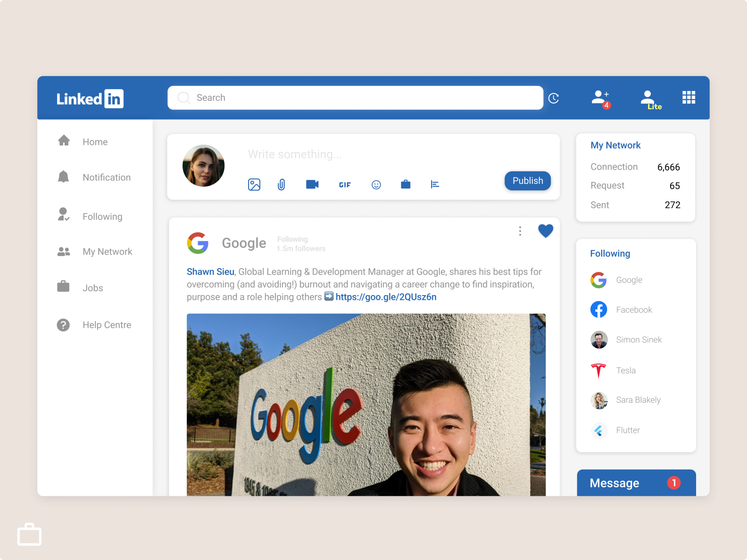Open the three-dot menu on Google post
Screen dimensions: 747x560
click(x=520, y=231)
